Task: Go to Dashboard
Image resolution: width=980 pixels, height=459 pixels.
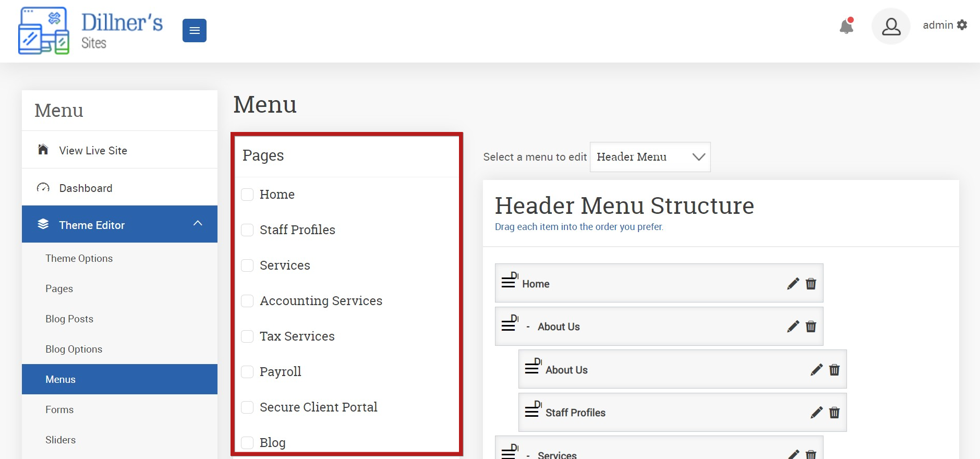Action: [x=119, y=188]
